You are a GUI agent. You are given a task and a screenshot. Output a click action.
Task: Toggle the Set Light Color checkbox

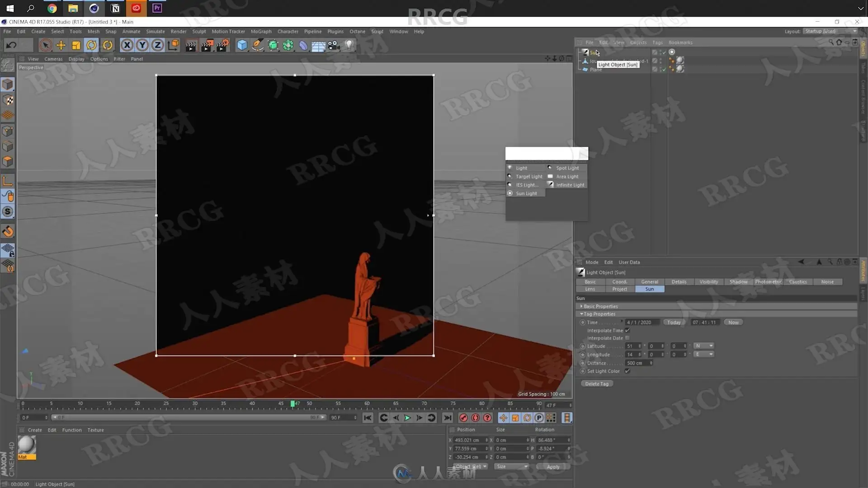point(627,371)
